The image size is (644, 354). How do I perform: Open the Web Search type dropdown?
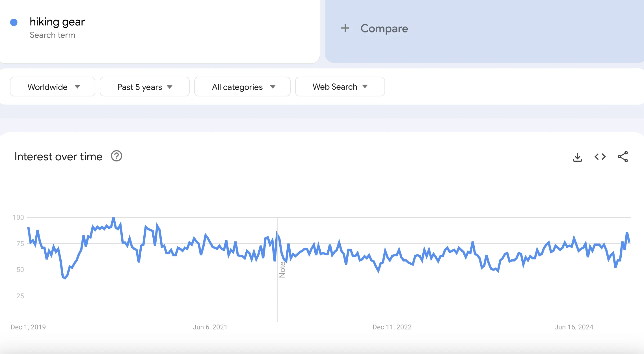pyautogui.click(x=340, y=87)
